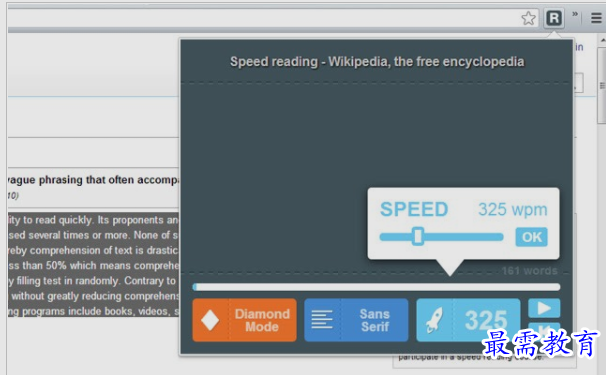Click the bookmark star icon
This screenshot has height=375, width=606.
528,18
